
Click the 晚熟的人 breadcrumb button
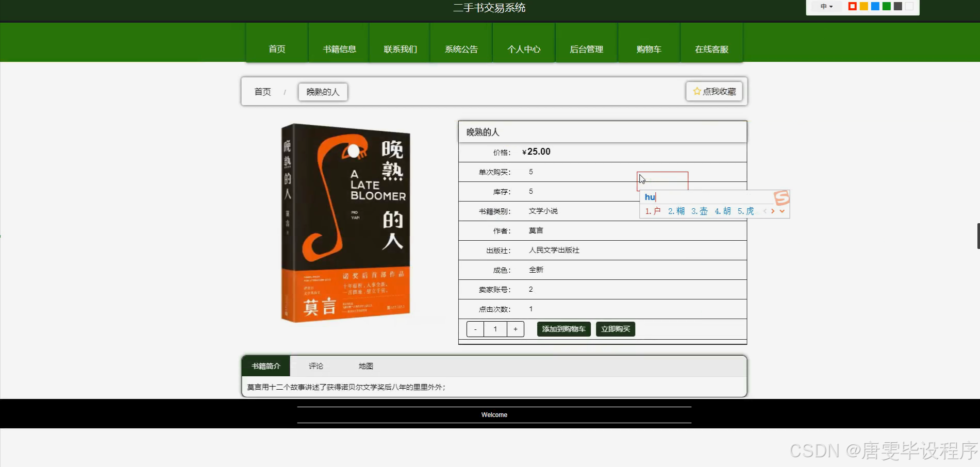pos(323,92)
